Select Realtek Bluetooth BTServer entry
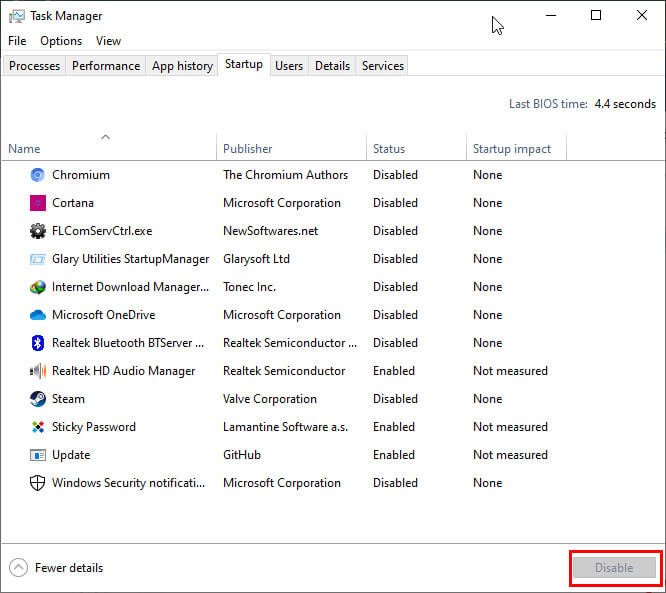 [x=128, y=343]
